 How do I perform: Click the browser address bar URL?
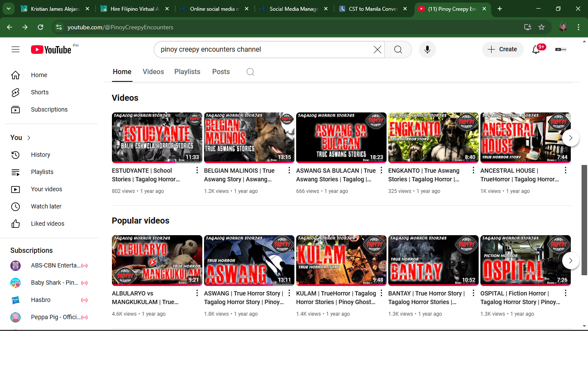121,27
